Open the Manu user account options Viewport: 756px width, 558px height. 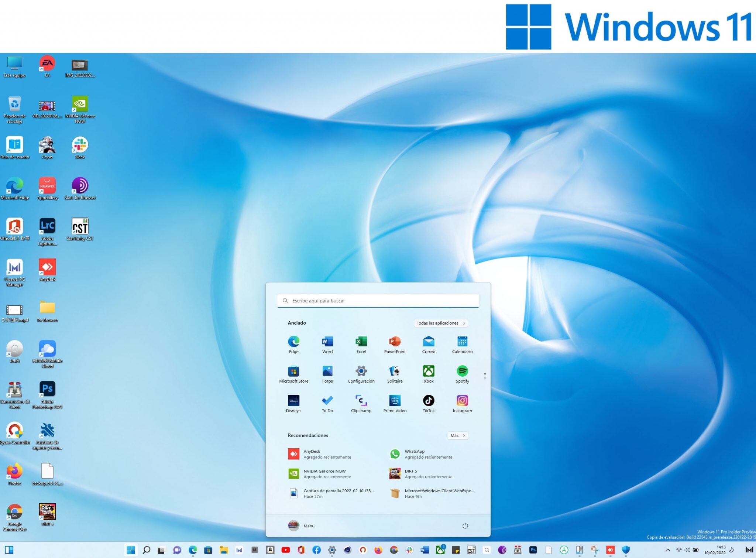pos(301,526)
